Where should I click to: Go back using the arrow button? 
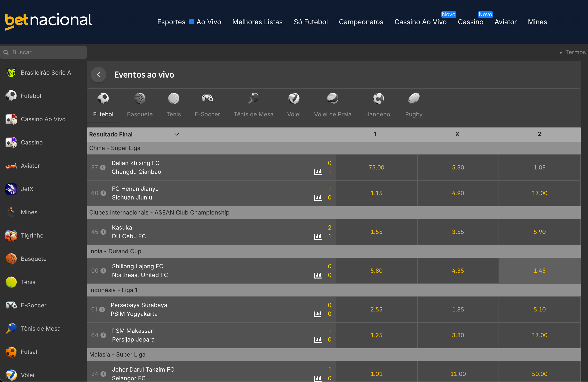tap(98, 75)
